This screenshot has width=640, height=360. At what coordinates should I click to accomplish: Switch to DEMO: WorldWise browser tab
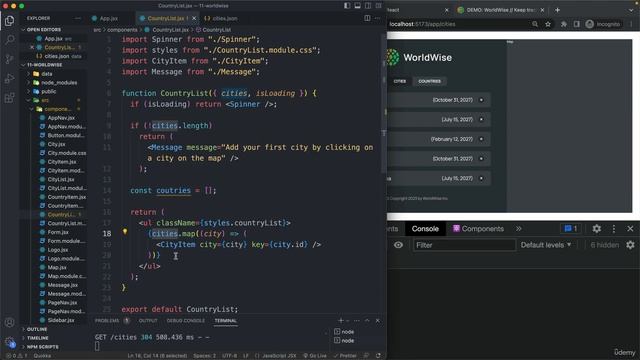[500, 10]
